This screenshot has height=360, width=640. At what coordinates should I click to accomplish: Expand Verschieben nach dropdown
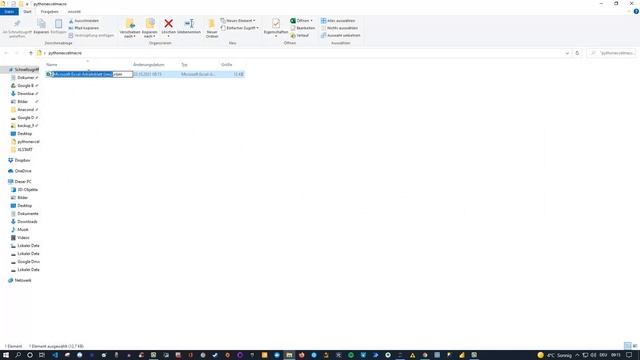130,34
